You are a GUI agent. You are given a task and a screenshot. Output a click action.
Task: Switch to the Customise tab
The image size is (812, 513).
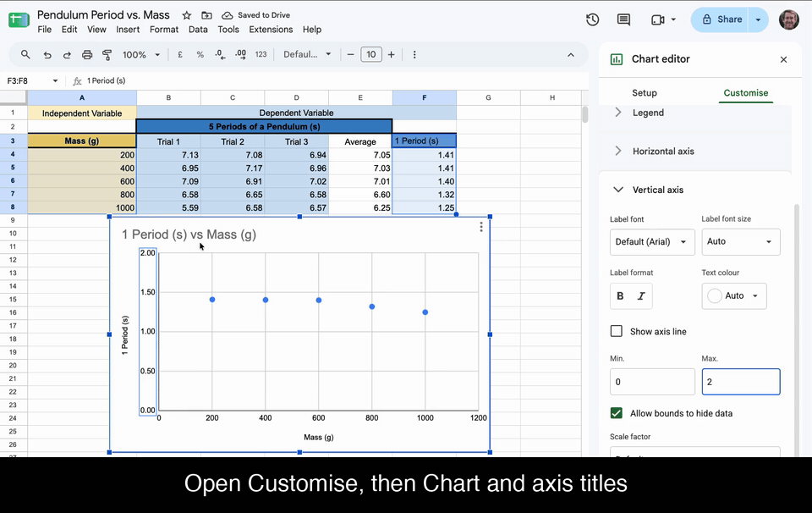tap(746, 93)
